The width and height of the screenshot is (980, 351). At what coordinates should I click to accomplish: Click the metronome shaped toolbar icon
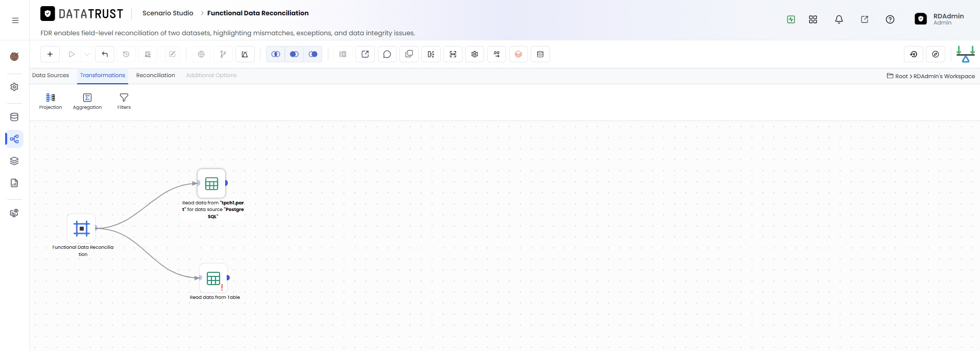[245, 54]
